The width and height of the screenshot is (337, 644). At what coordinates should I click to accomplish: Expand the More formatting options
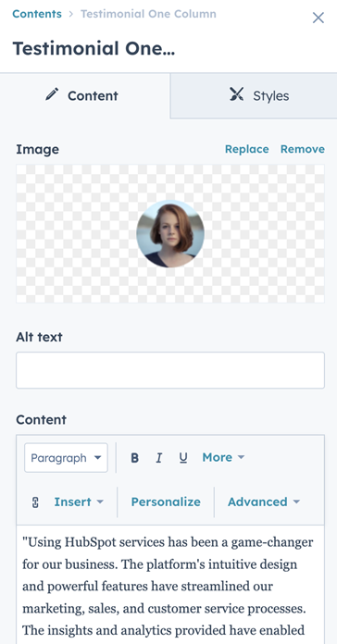[223, 457]
